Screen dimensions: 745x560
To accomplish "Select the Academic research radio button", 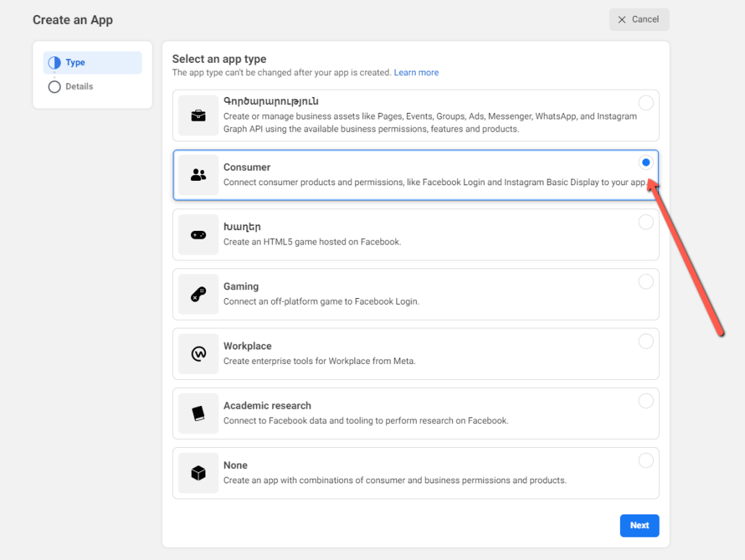I will [646, 401].
